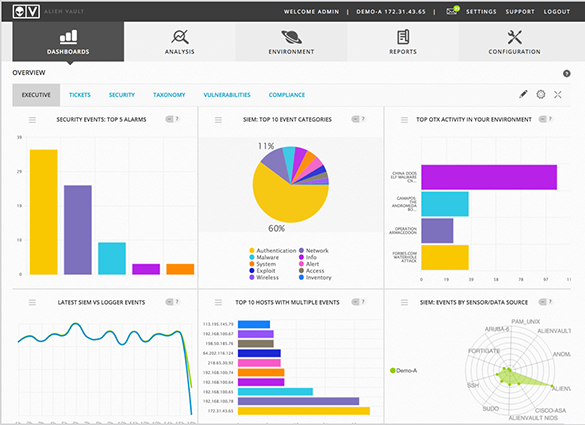Toggle help switch on Top 10 Event Categories widget
The image size is (585, 425).
(359, 119)
